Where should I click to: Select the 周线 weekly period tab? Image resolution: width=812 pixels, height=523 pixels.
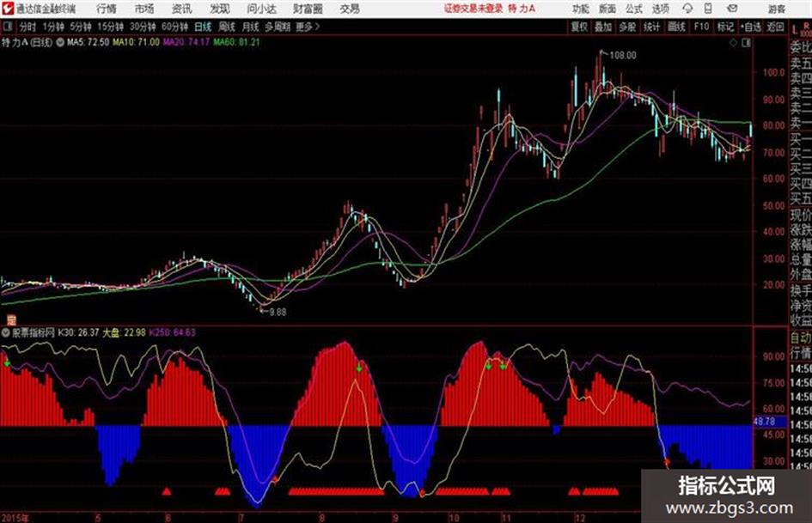pos(227,27)
